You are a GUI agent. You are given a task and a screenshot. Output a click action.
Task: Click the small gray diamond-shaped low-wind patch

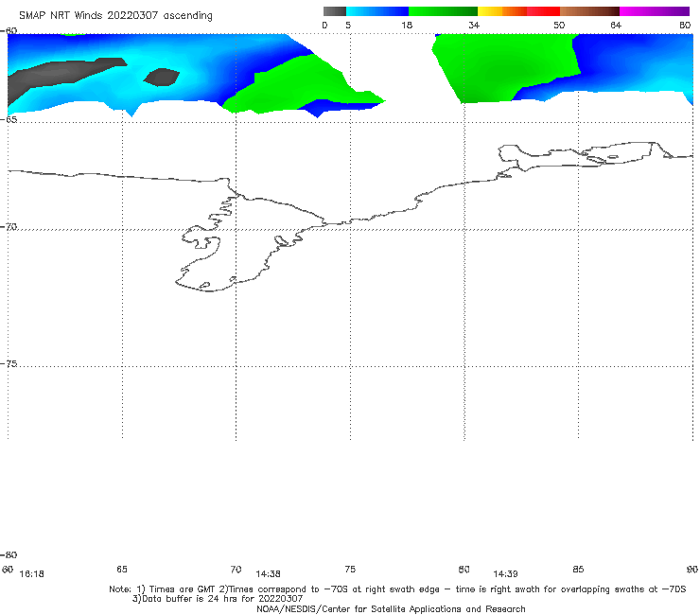(161, 77)
